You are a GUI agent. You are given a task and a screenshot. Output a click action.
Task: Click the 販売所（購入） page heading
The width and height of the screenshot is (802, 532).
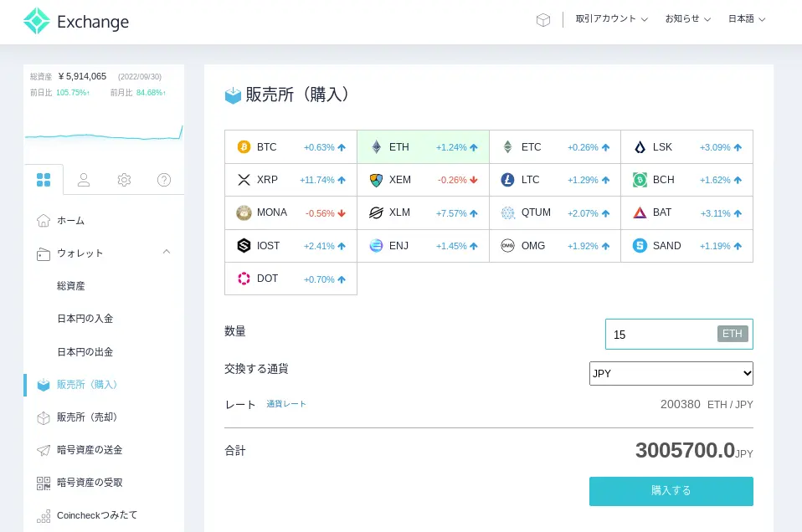287,95
